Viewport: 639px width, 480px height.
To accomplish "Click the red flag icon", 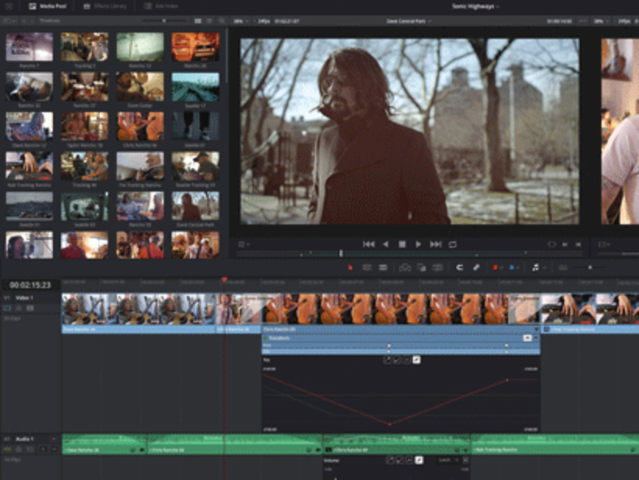I will (495, 267).
